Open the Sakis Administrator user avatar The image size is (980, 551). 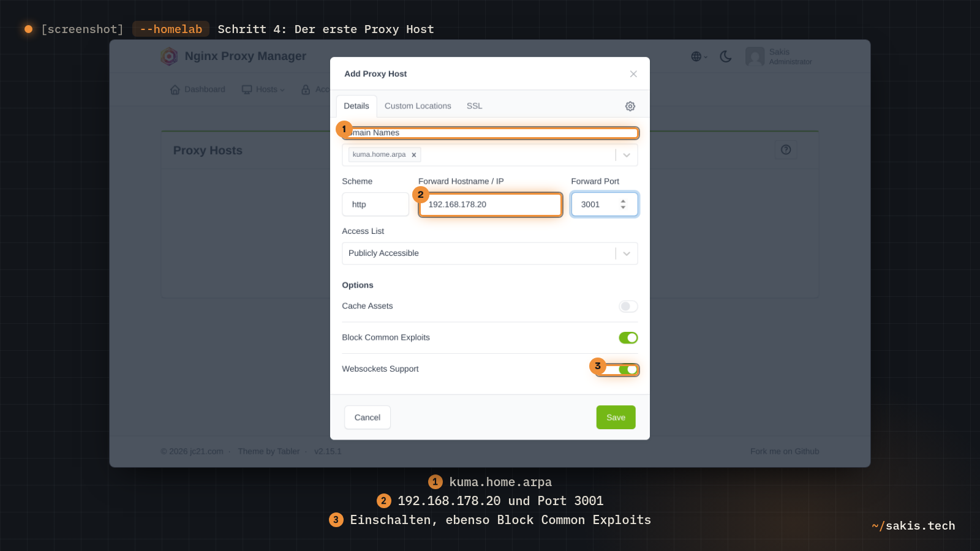tap(755, 56)
